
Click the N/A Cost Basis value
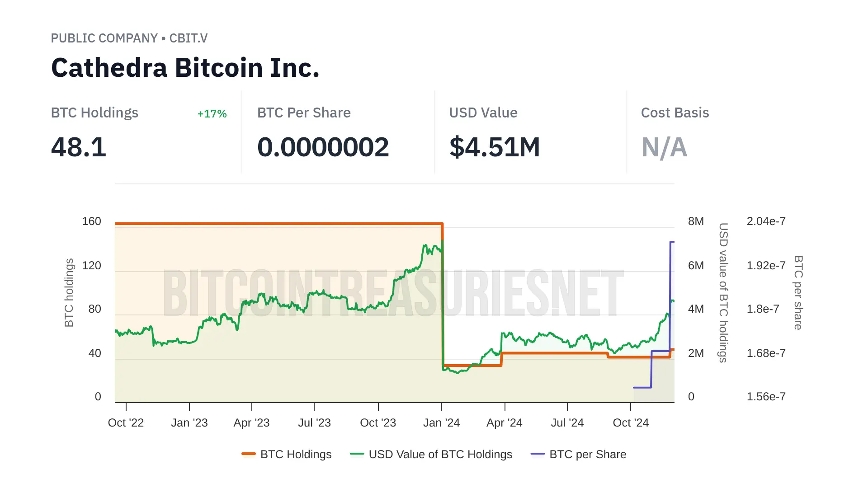pyautogui.click(x=664, y=147)
